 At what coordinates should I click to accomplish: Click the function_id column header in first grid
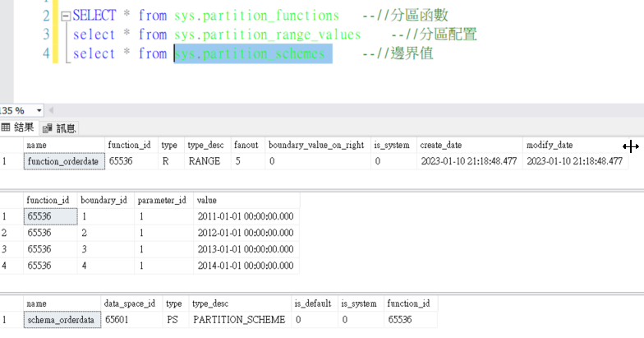tap(131, 145)
